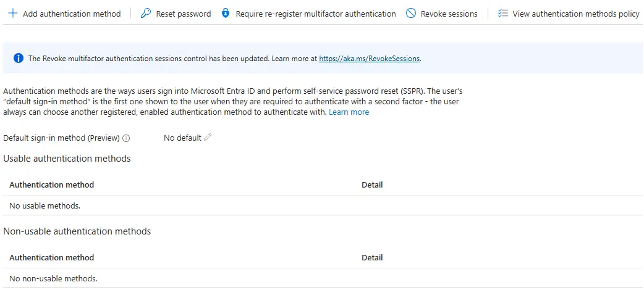Click the shield lock icon for re-register MFA
The height and width of the screenshot is (290, 644).
(225, 14)
